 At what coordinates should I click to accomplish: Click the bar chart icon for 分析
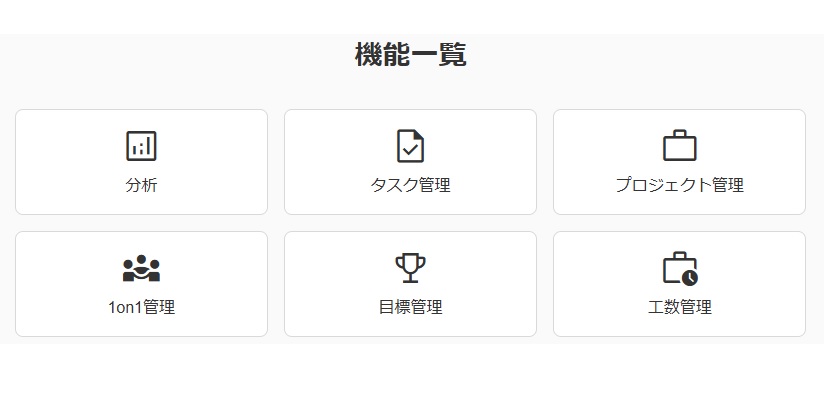(x=141, y=146)
